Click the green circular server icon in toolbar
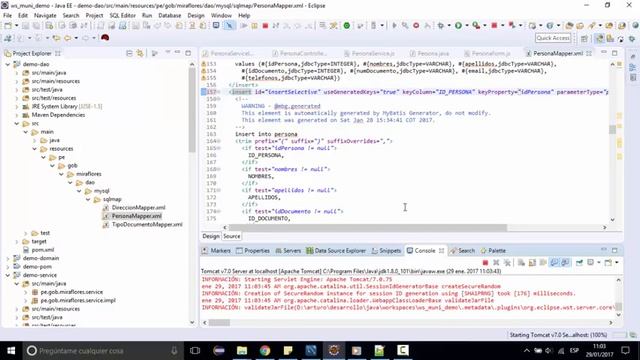This screenshot has height=360, width=640. coord(347,26)
